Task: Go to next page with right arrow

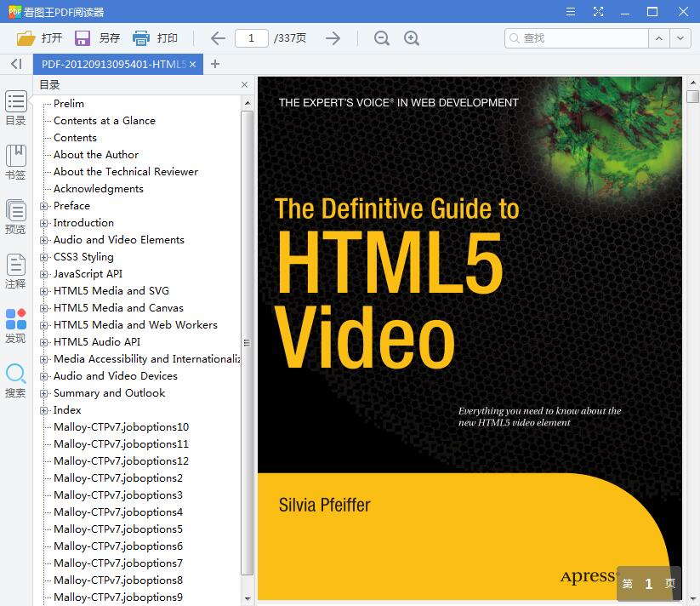Action: [x=333, y=38]
